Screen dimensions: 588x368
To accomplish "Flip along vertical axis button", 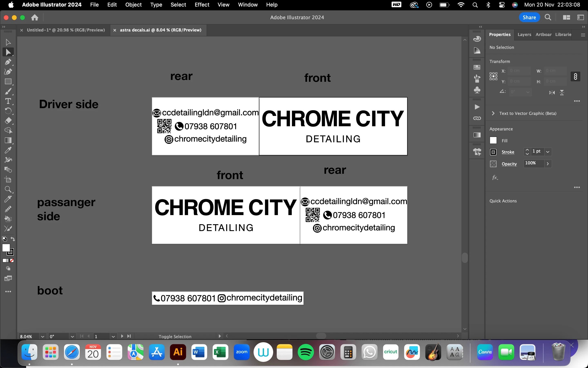I will (562, 92).
